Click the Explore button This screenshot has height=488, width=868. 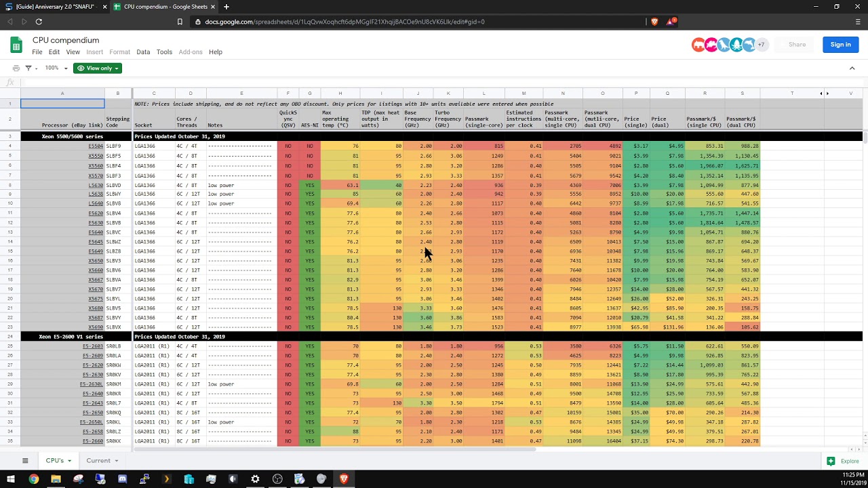click(843, 461)
